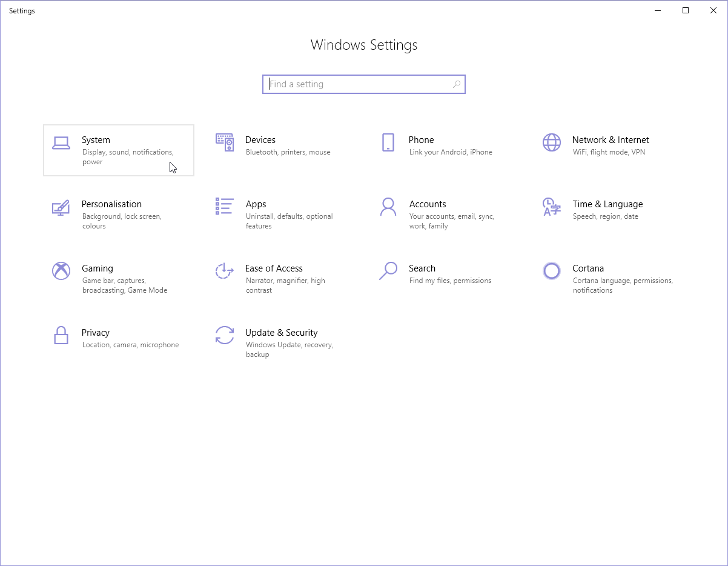Open Devices via keyboard-speaker icon
Image resolution: width=728 pixels, height=566 pixels.
[225, 142]
